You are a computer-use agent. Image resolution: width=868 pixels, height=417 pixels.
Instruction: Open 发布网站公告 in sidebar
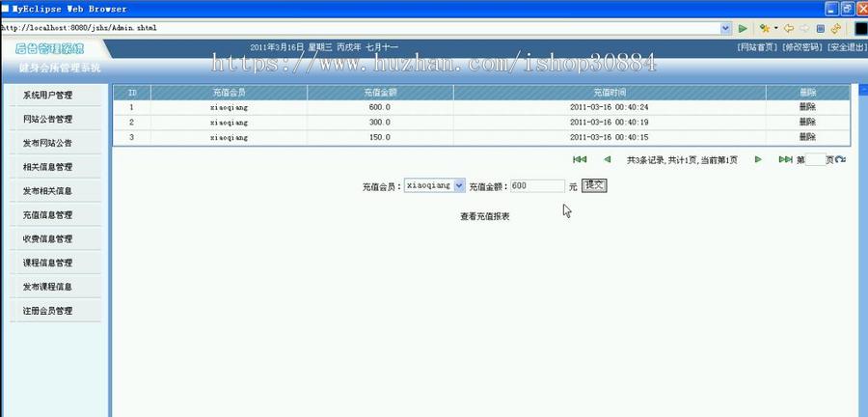point(47,143)
